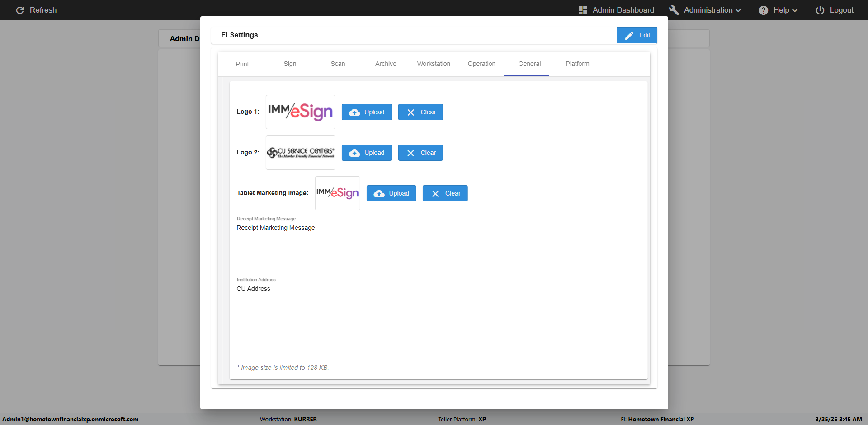Select the Operation tab
This screenshot has width=868, height=425.
coord(481,64)
